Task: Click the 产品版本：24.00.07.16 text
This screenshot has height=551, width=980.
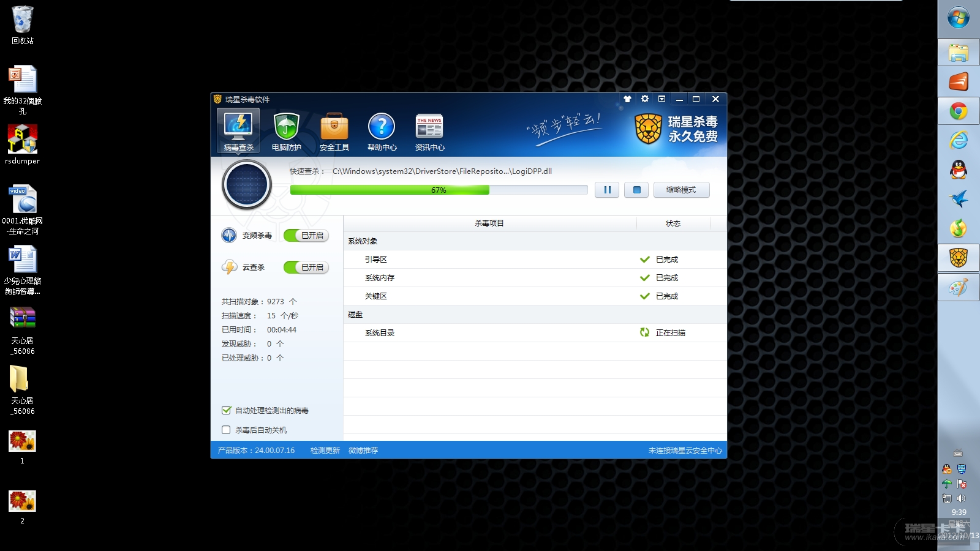Action: pos(256,450)
